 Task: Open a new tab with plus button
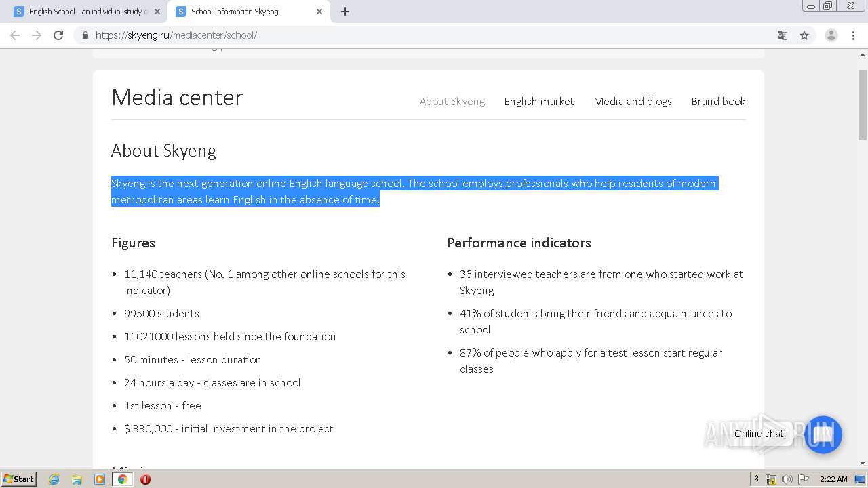pyautogui.click(x=345, y=12)
